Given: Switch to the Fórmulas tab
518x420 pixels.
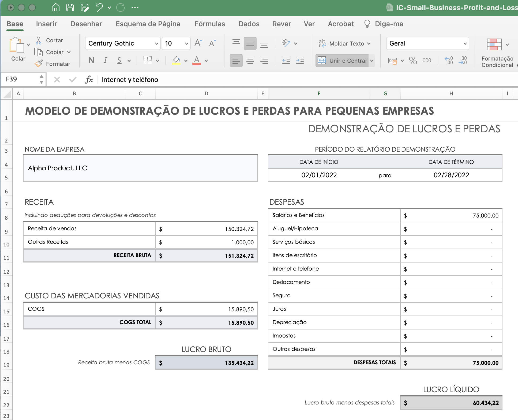Looking at the screenshot, I should coord(210,24).
